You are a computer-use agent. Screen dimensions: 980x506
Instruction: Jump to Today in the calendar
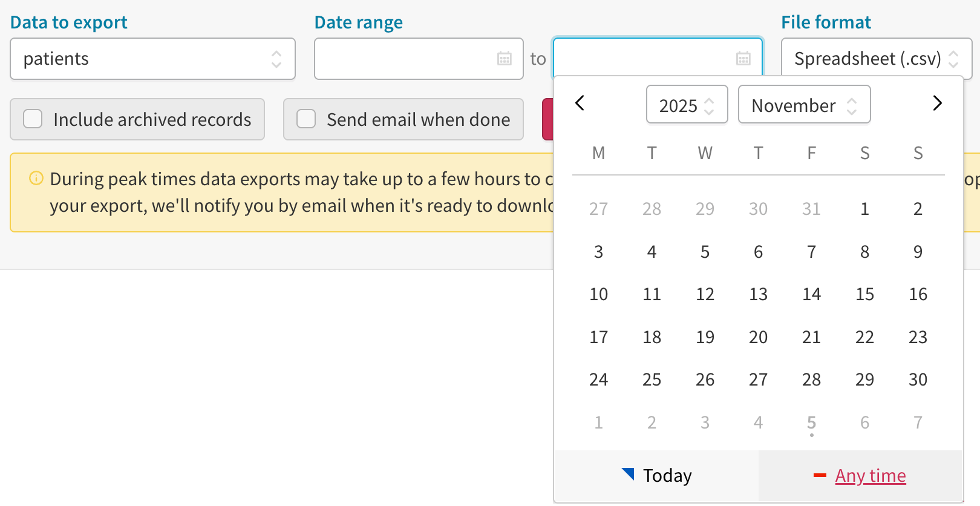pos(667,476)
